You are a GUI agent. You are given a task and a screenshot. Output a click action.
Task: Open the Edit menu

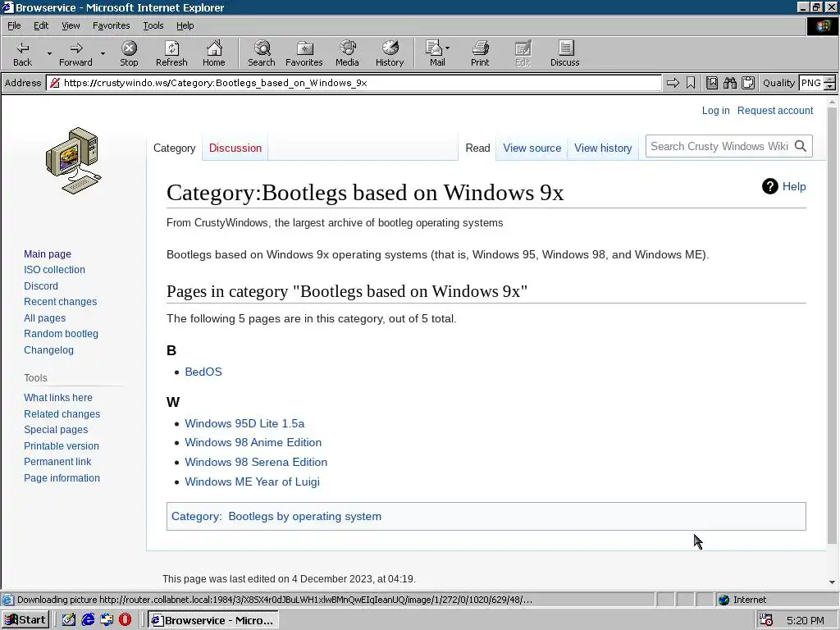pyautogui.click(x=41, y=25)
